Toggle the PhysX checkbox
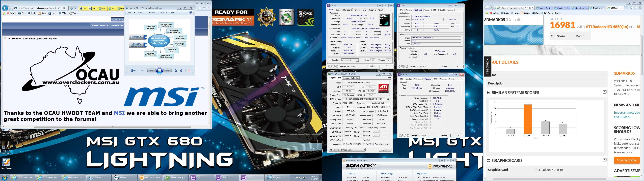The image size is (644, 181). (364, 144)
